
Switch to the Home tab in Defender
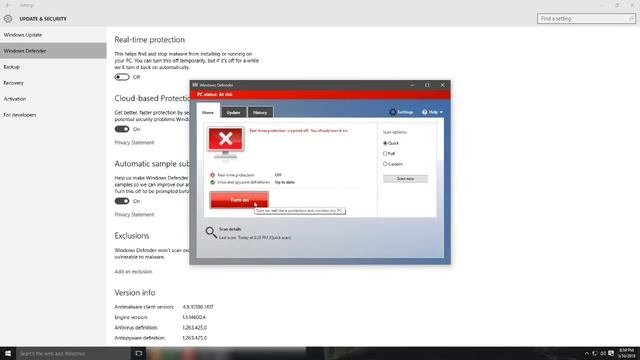(x=208, y=112)
